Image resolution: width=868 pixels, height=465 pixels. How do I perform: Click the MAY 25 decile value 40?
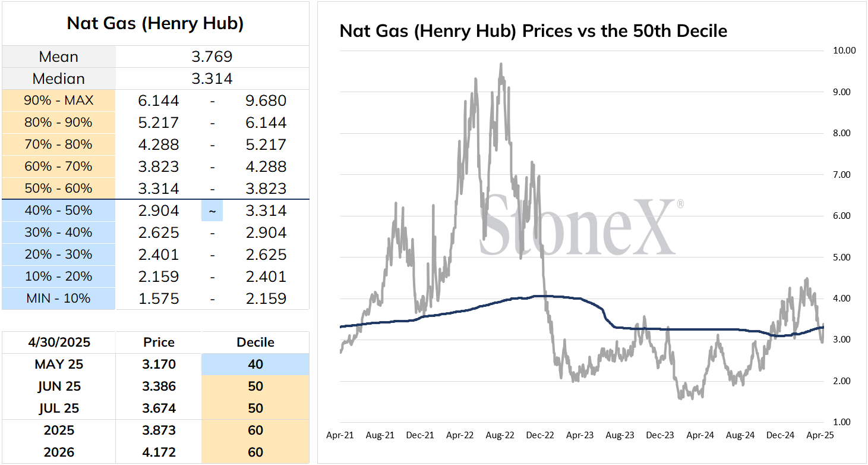[x=255, y=365]
